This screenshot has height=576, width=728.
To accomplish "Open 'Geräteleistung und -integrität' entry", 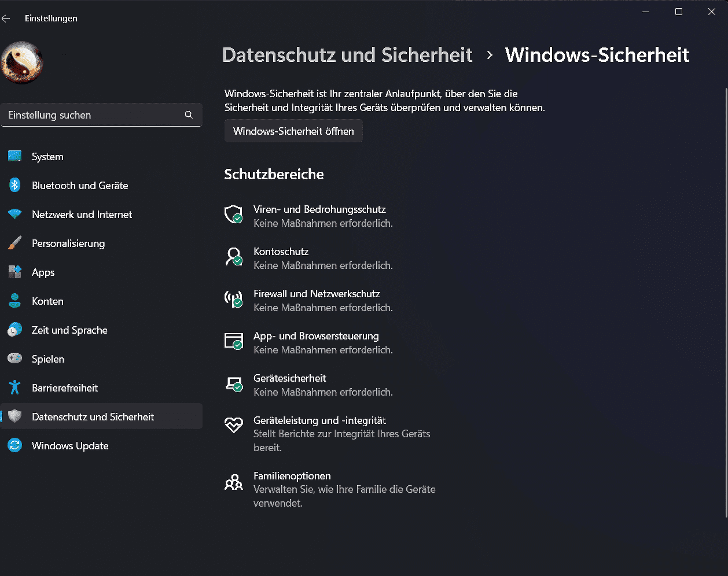I will pos(319,420).
